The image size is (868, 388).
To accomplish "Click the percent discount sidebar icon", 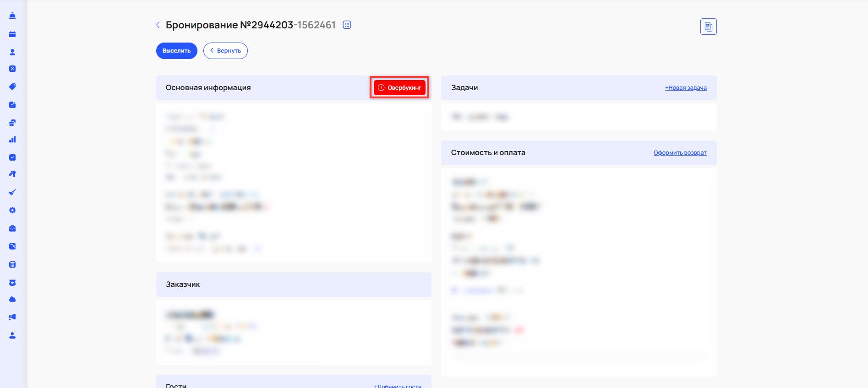I will pos(12,69).
